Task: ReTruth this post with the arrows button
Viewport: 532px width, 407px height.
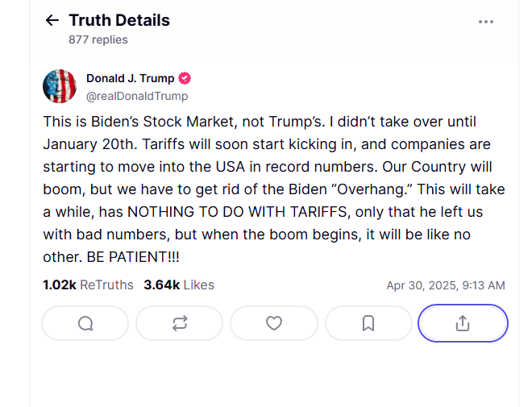Action: click(x=179, y=323)
